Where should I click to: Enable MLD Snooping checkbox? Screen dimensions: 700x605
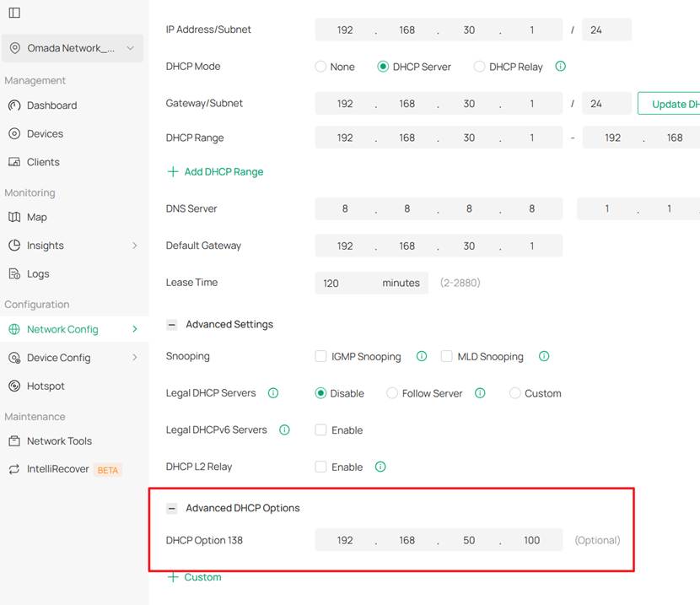[x=446, y=356]
